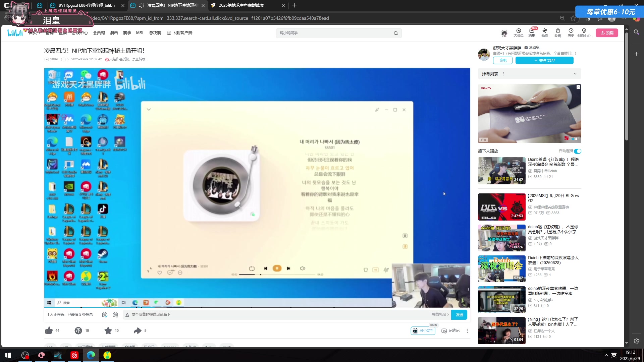Screen dimensions: 644x362
Task: Click the favorites star in address bar
Action: 573,18
